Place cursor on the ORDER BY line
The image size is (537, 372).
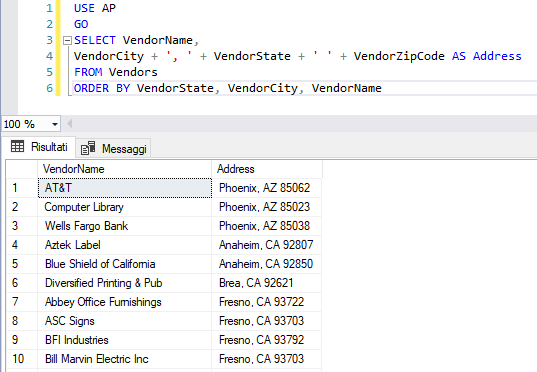228,88
